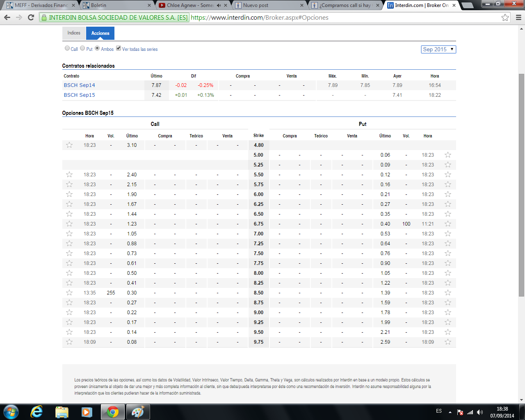Star the call option at strike 6.00
This screenshot has width=525, height=420.
69,194
